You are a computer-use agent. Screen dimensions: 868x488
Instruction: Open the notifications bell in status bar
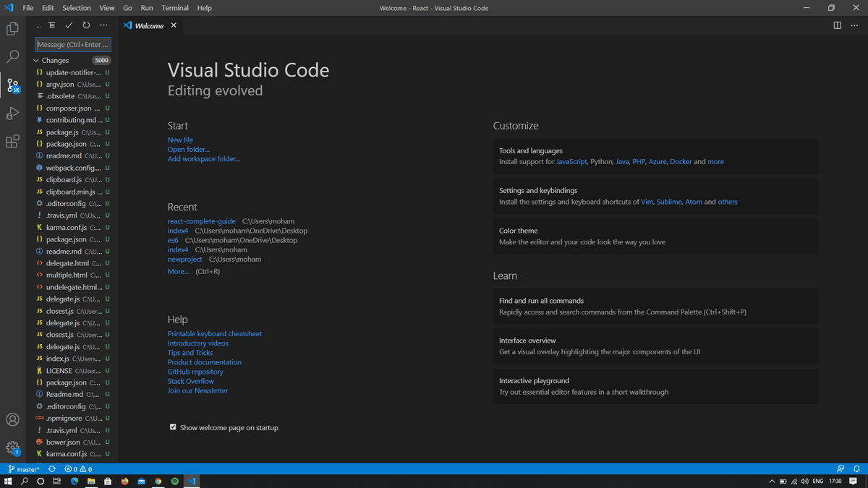tap(856, 469)
